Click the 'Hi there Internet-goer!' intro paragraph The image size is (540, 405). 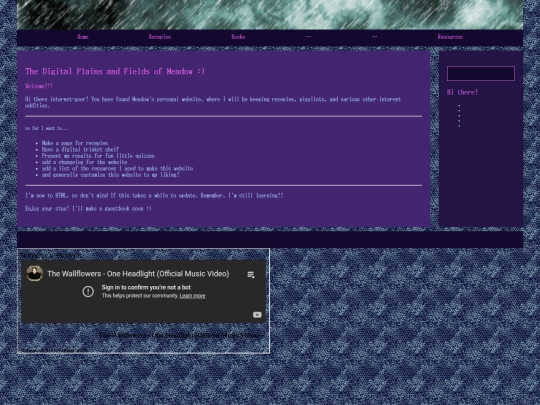coord(213,102)
